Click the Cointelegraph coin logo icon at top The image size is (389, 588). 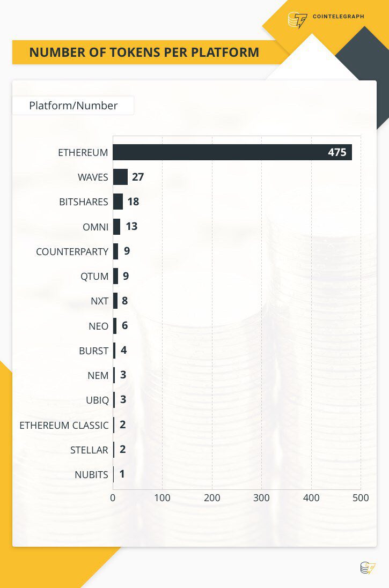tap(297, 20)
